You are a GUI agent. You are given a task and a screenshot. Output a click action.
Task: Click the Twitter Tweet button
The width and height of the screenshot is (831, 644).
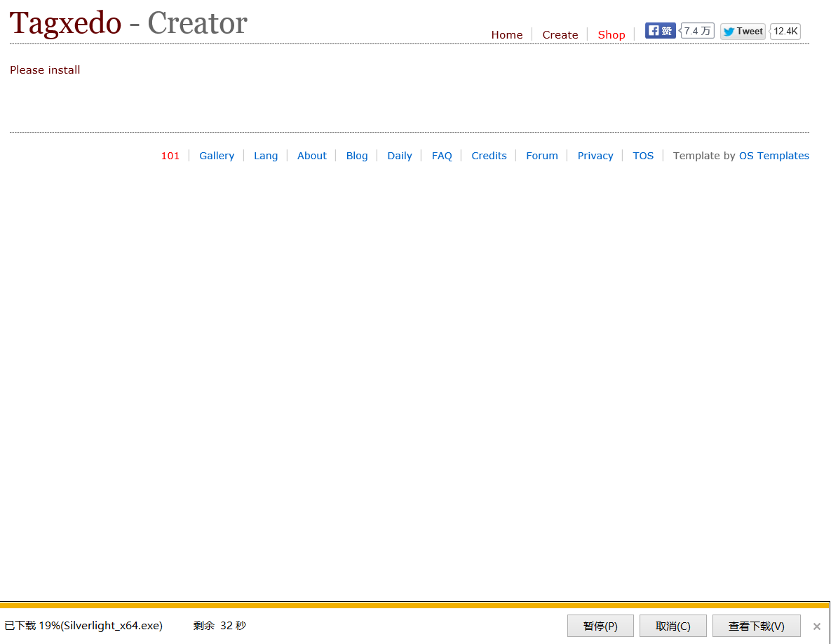[743, 32]
